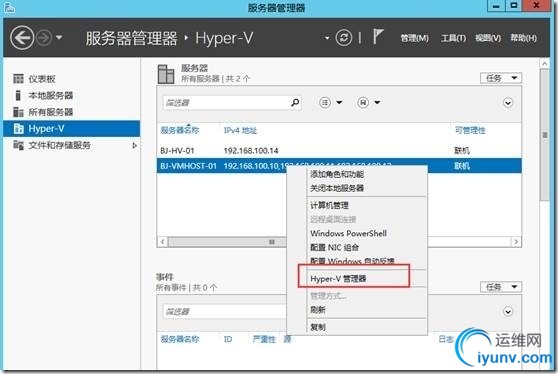Open the navigation history dropdown arrow
Screen dimensions: 558x374
pos(59,37)
